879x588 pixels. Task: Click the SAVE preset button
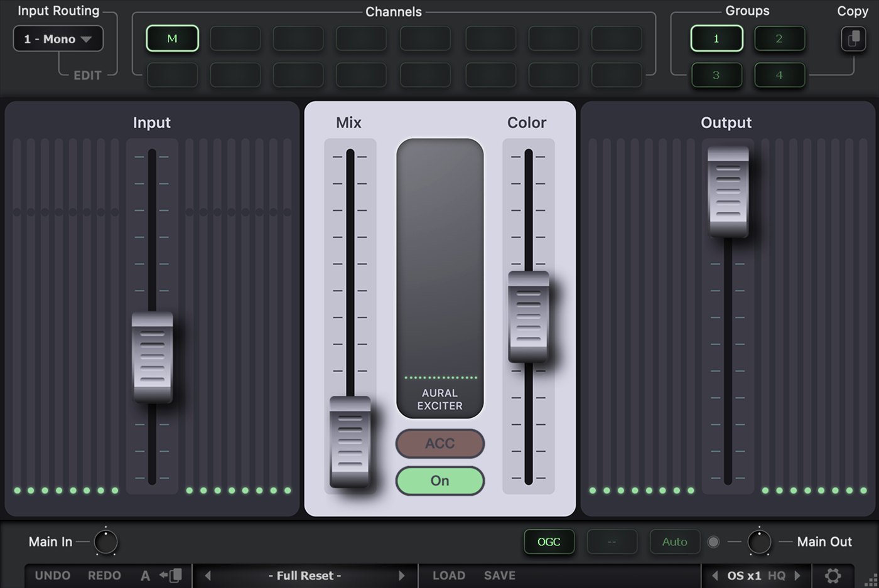[x=499, y=575]
